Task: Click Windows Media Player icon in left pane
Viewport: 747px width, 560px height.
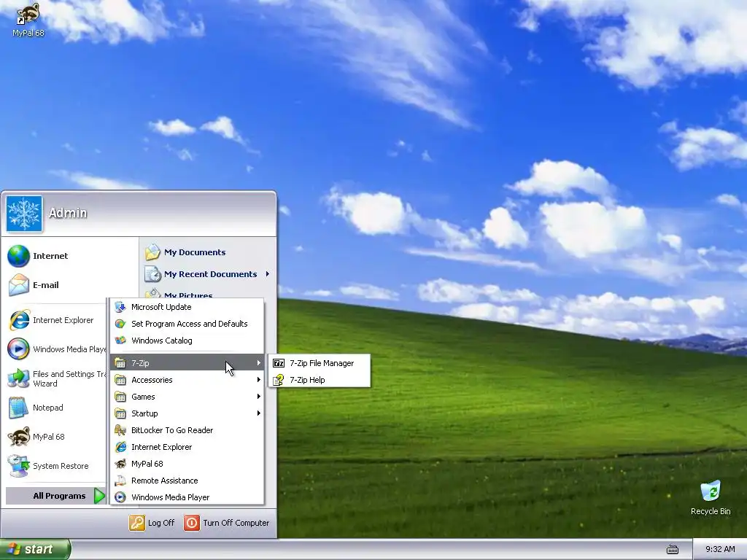Action: coord(18,349)
